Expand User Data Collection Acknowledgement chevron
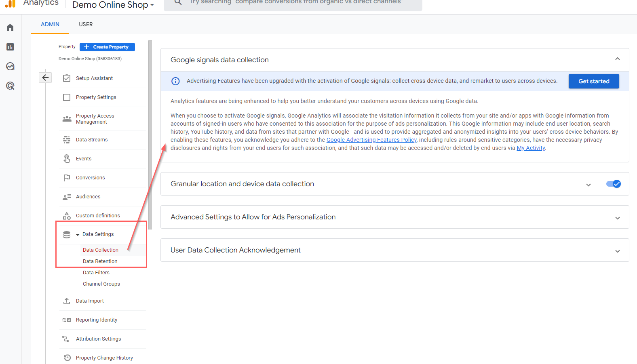 coord(618,251)
